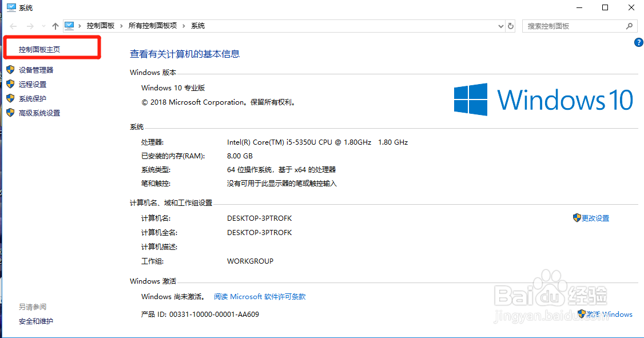644x338 pixels.
Task: Click the computer icon in the address bar
Action: 69,25
